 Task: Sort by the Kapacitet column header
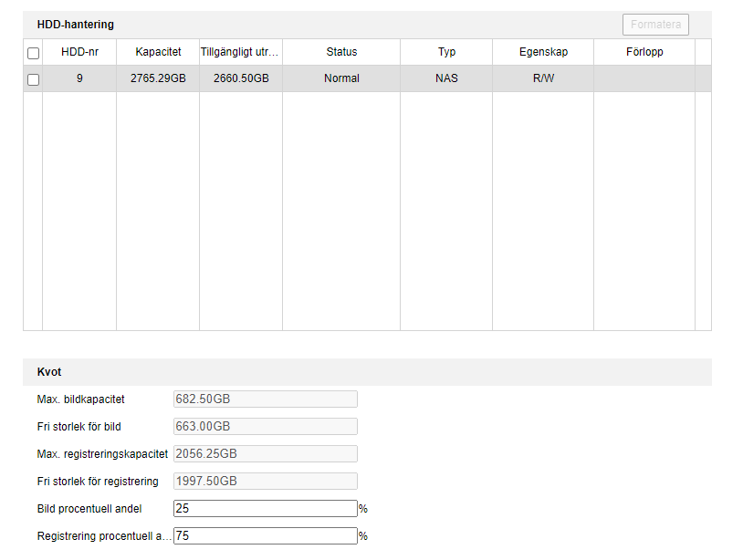158,52
